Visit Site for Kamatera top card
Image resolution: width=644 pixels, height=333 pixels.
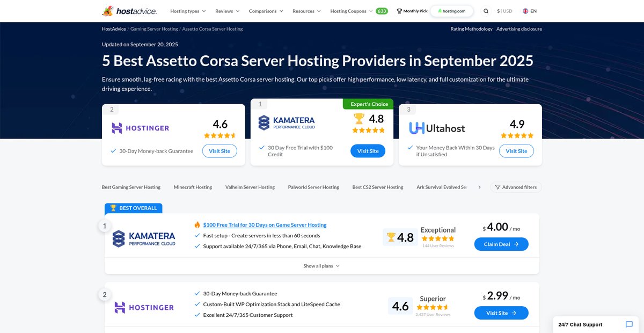[x=368, y=151]
